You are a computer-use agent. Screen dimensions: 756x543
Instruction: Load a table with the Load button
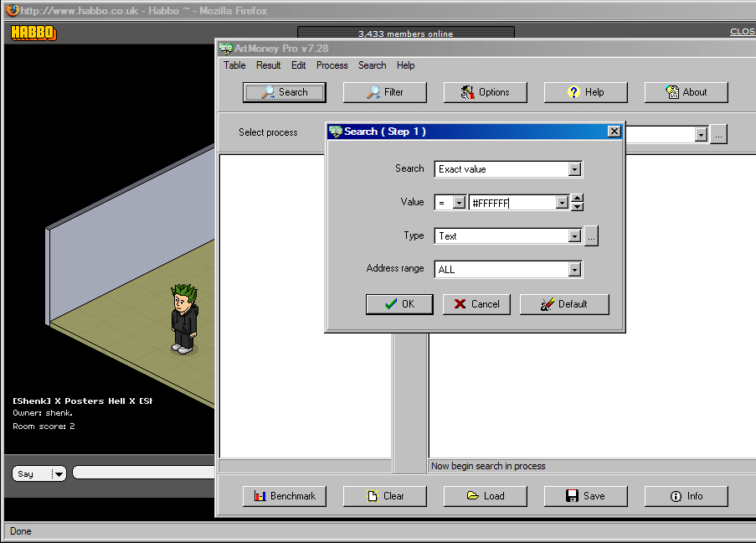(x=485, y=496)
